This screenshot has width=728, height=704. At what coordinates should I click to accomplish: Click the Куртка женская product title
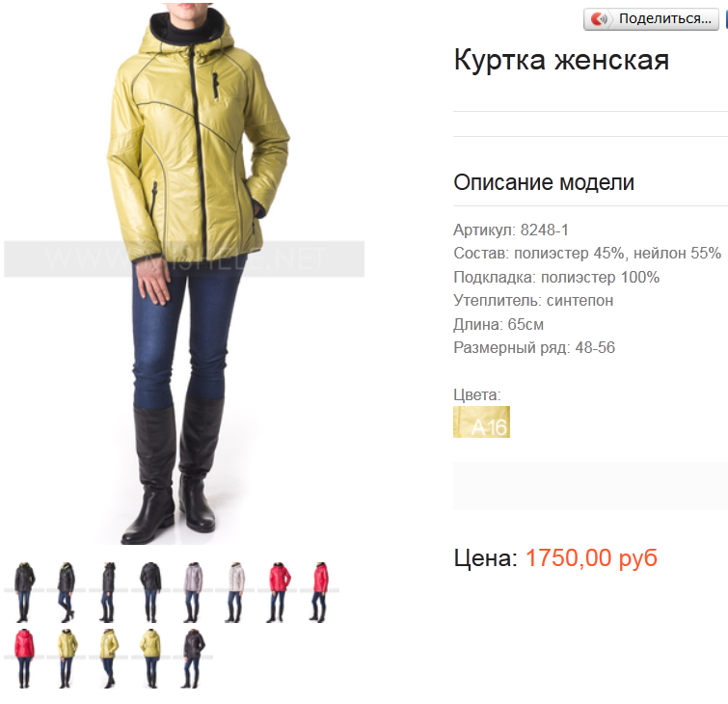tap(561, 60)
